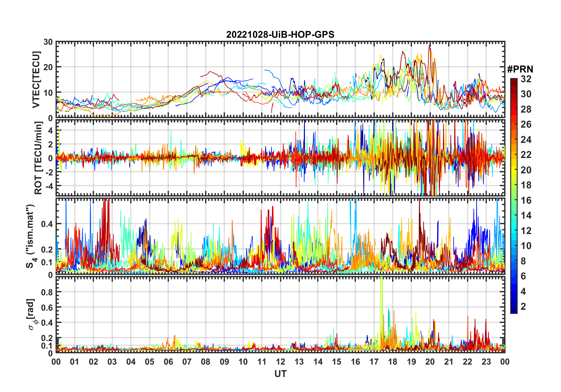Click the σφ axis tick label 0.8
Viewport: 561px width, 392px height.
(x=47, y=292)
